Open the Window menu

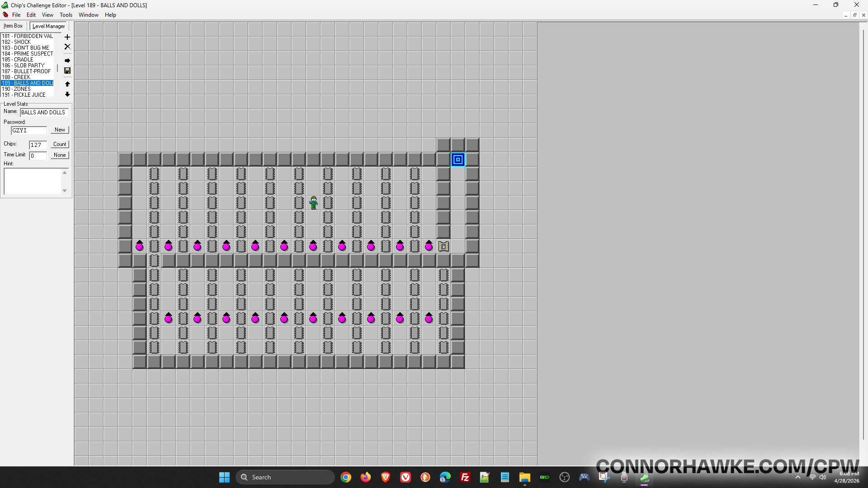(x=89, y=15)
